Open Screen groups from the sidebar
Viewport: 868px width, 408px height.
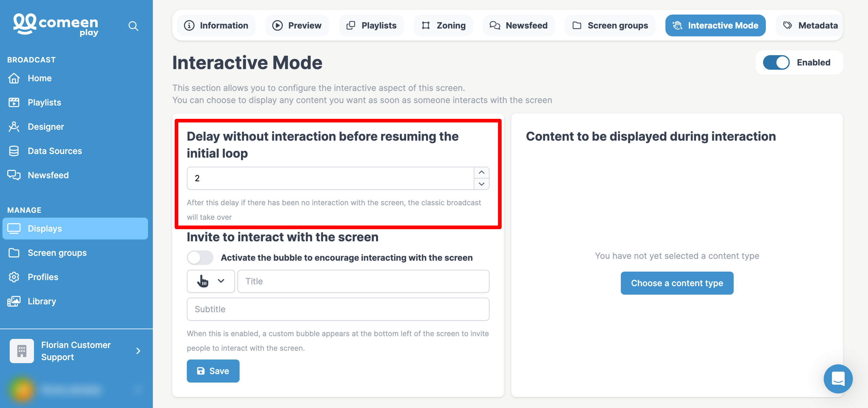[x=75, y=253]
